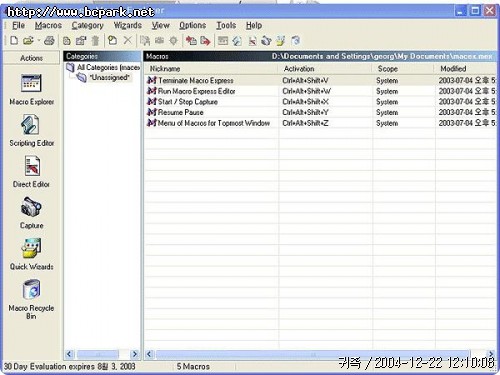Click the small Recycle Bin toolbar icon
This screenshot has width=500, height=375.
(x=295, y=41)
